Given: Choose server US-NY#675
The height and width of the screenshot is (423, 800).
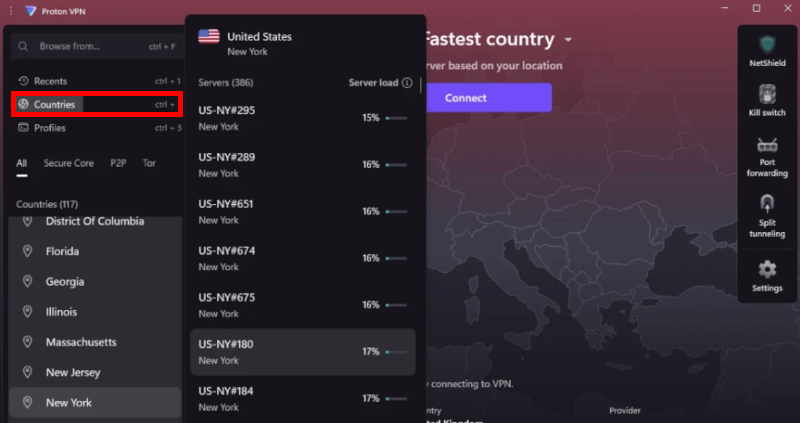Looking at the screenshot, I should [303, 305].
